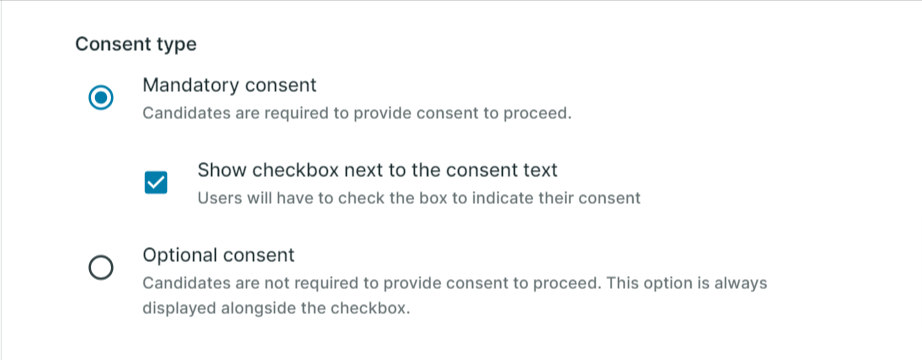Uncheck Show checkbox next to consent text
The width and height of the screenshot is (922, 360).
pos(156,182)
